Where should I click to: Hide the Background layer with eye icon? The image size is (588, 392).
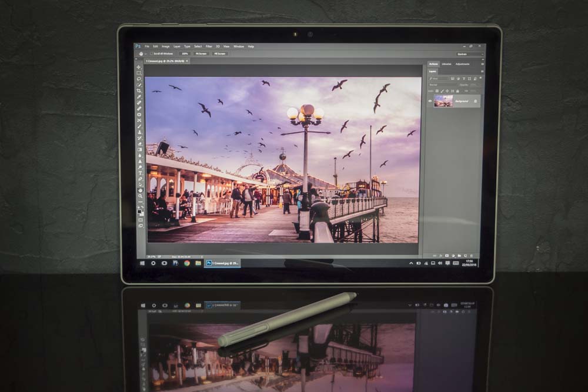click(430, 101)
